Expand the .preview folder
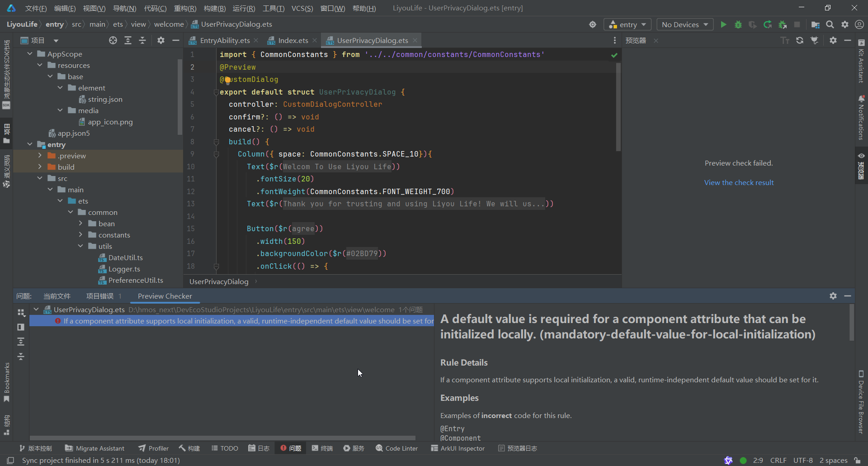The height and width of the screenshot is (466, 868). click(x=40, y=156)
